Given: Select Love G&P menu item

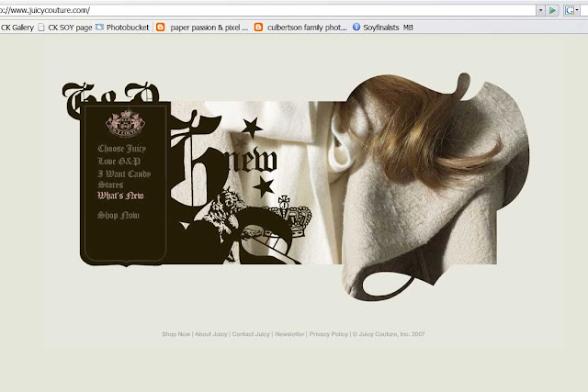Looking at the screenshot, I should coord(119,162).
